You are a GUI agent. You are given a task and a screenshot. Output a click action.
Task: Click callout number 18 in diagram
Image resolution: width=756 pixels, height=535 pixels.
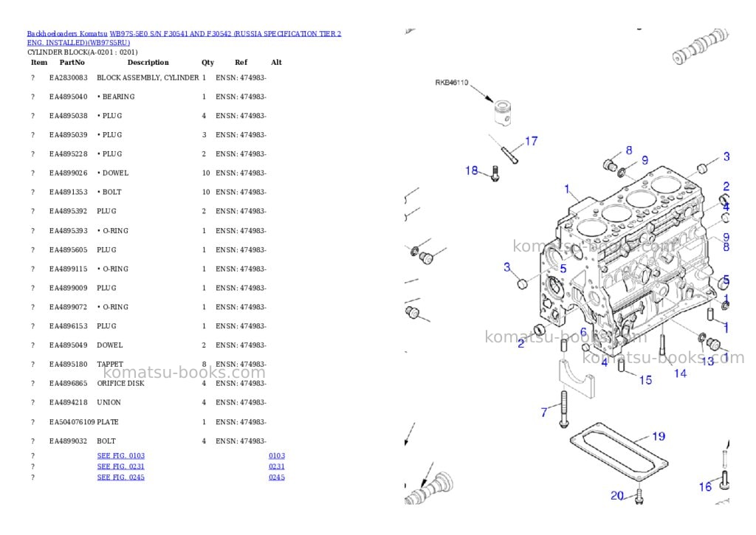click(x=472, y=170)
